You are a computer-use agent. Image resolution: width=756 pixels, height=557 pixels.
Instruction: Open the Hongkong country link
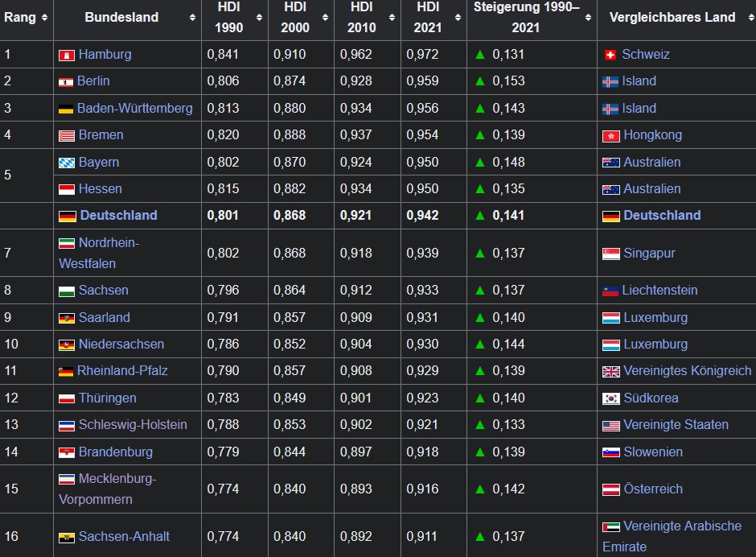(652, 135)
